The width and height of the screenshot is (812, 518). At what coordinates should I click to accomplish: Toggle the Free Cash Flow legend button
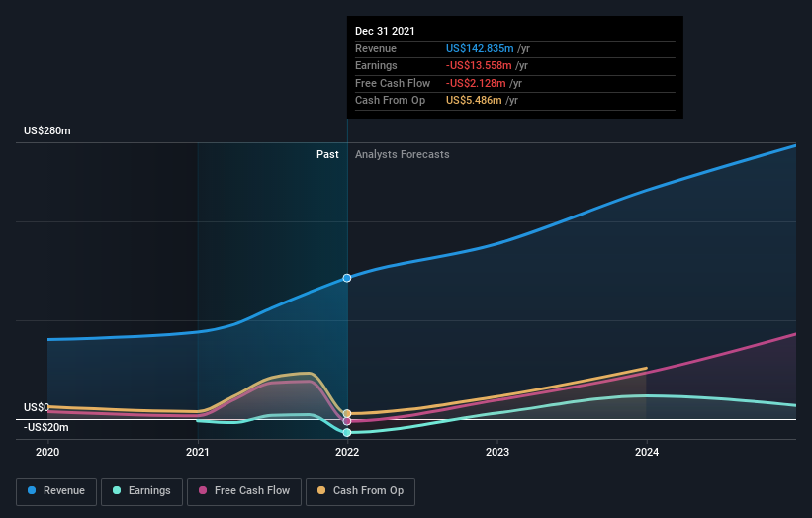(244, 491)
